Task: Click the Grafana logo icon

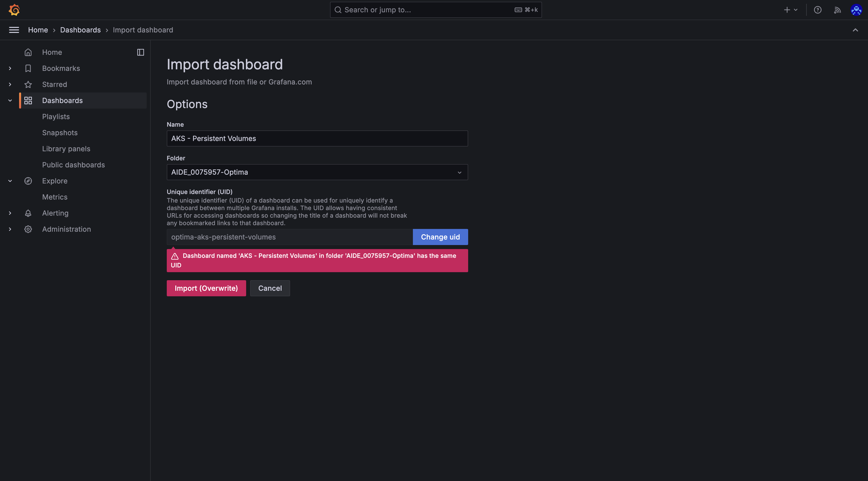Action: coord(14,10)
